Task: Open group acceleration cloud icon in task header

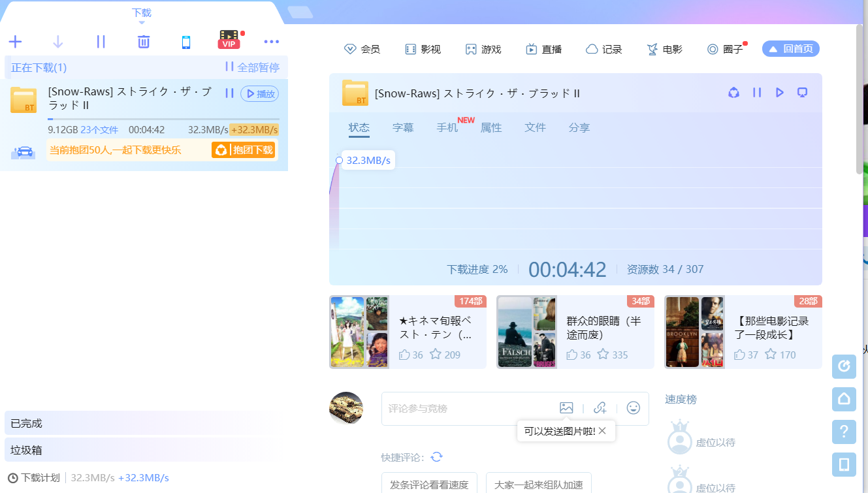Action: click(733, 93)
